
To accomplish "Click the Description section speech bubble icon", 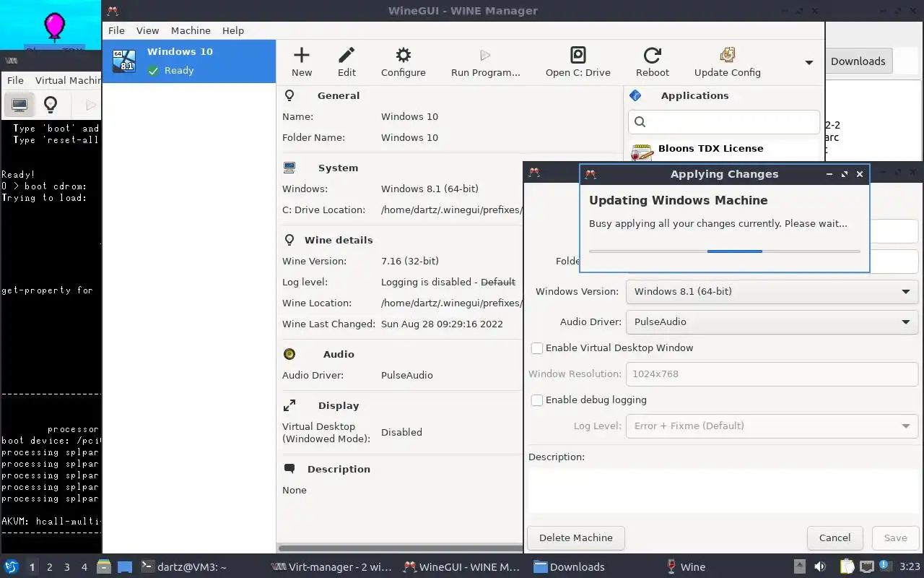I will click(x=289, y=469).
